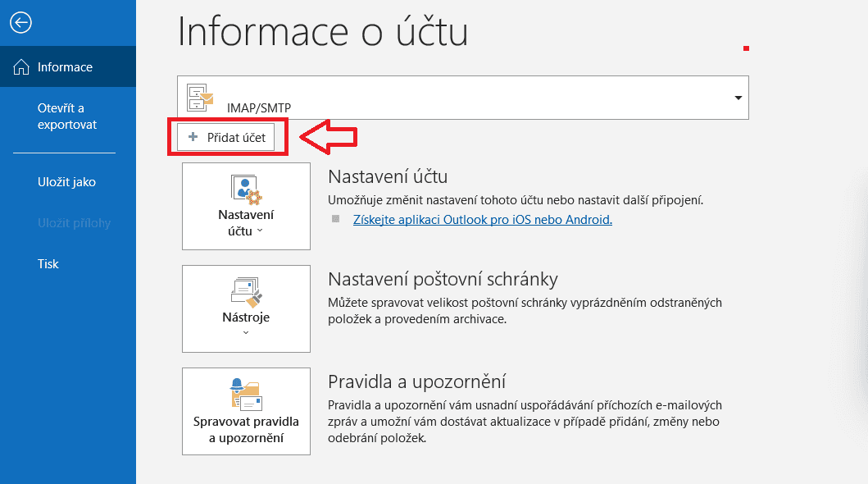
Task: Expand the chevron under Nástroje
Action: coord(246,333)
